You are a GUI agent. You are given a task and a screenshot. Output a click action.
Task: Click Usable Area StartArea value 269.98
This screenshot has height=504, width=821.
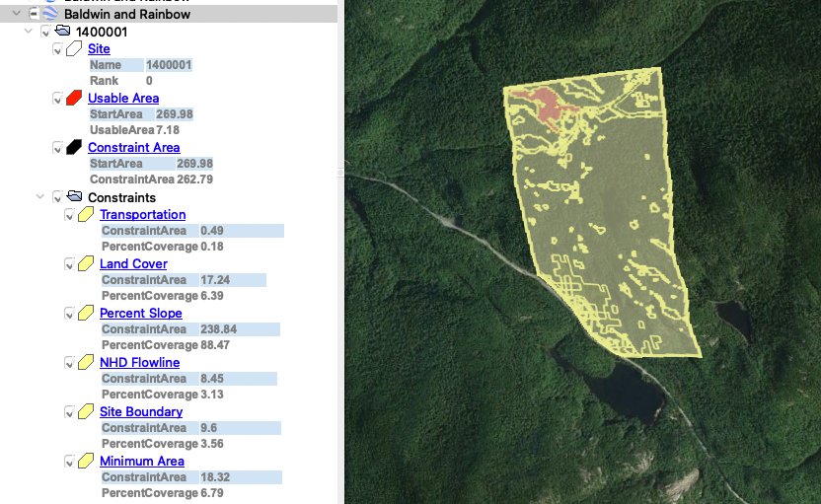coord(175,114)
